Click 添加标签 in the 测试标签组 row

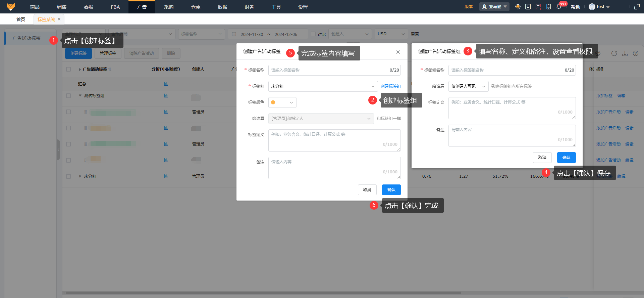tap(604, 96)
